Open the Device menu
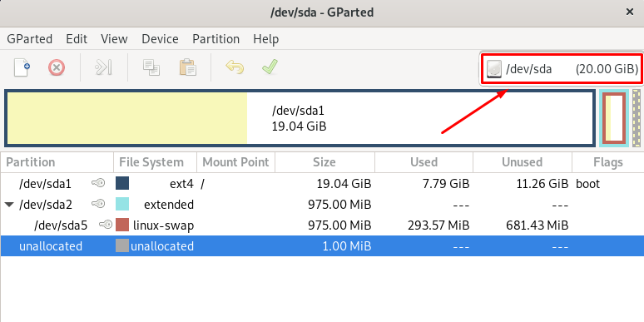 pyautogui.click(x=161, y=39)
